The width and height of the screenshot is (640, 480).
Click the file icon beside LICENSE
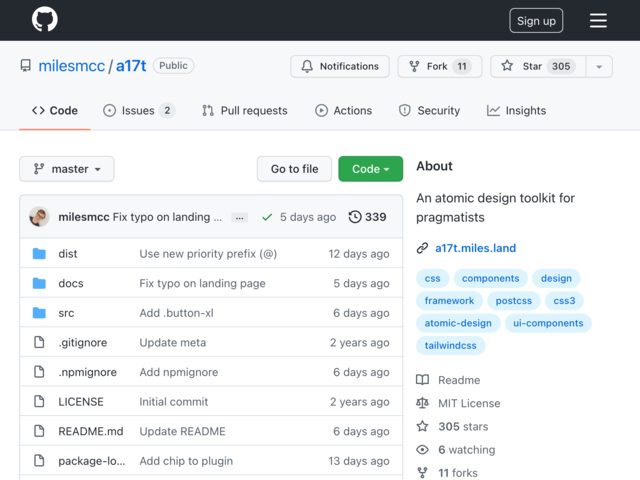39,401
